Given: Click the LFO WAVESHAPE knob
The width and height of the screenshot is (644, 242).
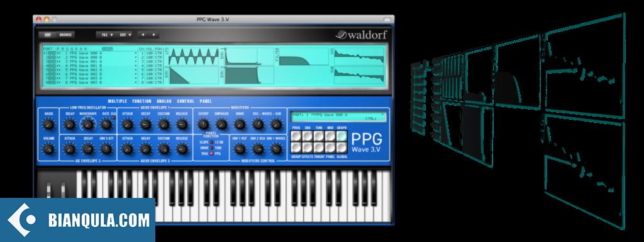Looking at the screenshot, I should pyautogui.click(x=88, y=124).
